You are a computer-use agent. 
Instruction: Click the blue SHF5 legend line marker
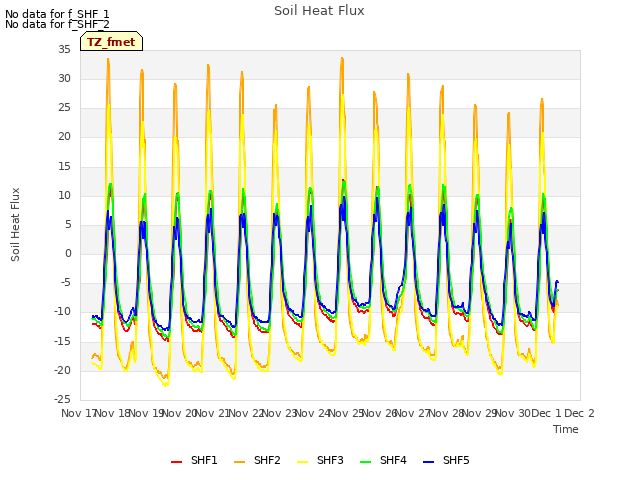point(429,462)
